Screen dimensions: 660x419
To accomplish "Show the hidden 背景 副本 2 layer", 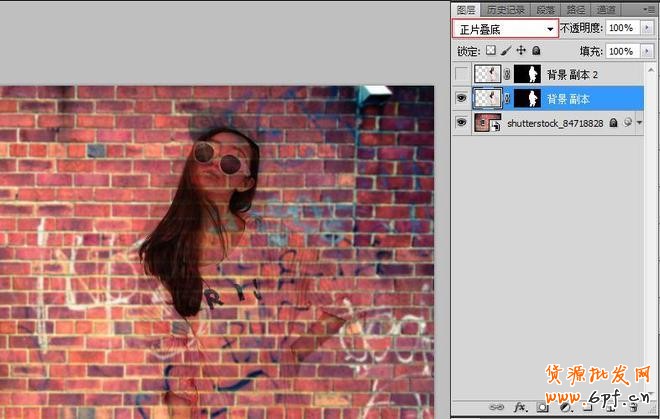I will point(461,74).
